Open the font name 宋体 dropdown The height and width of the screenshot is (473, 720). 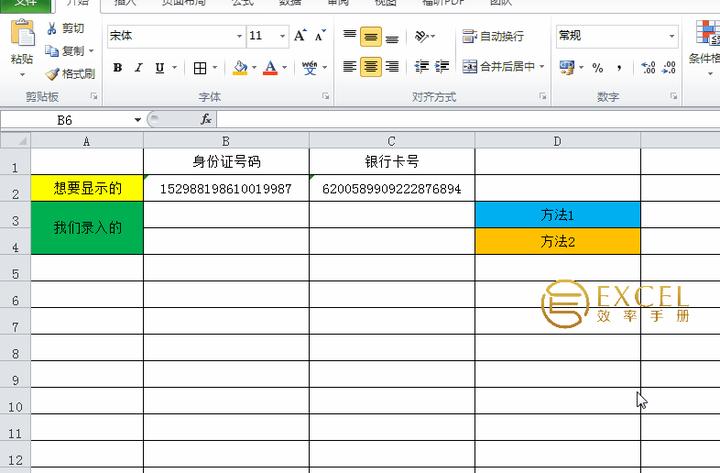[x=239, y=36]
